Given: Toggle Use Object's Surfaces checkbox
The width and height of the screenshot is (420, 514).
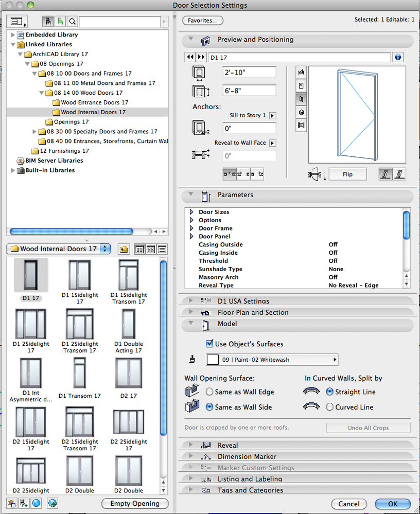Looking at the screenshot, I should coord(209,344).
